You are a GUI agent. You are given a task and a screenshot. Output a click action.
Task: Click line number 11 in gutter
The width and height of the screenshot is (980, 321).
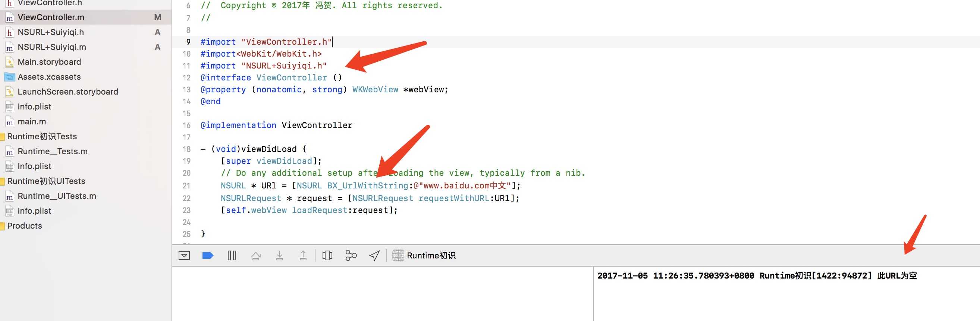coord(186,66)
